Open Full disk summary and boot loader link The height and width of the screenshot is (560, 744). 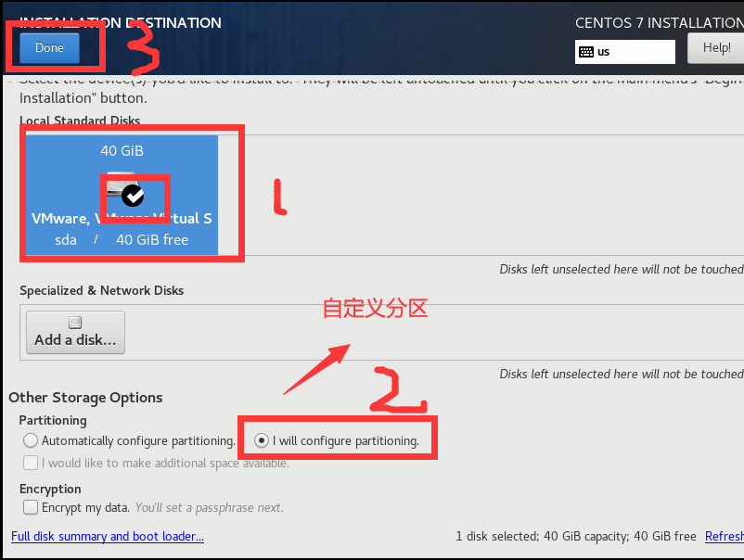(x=108, y=536)
